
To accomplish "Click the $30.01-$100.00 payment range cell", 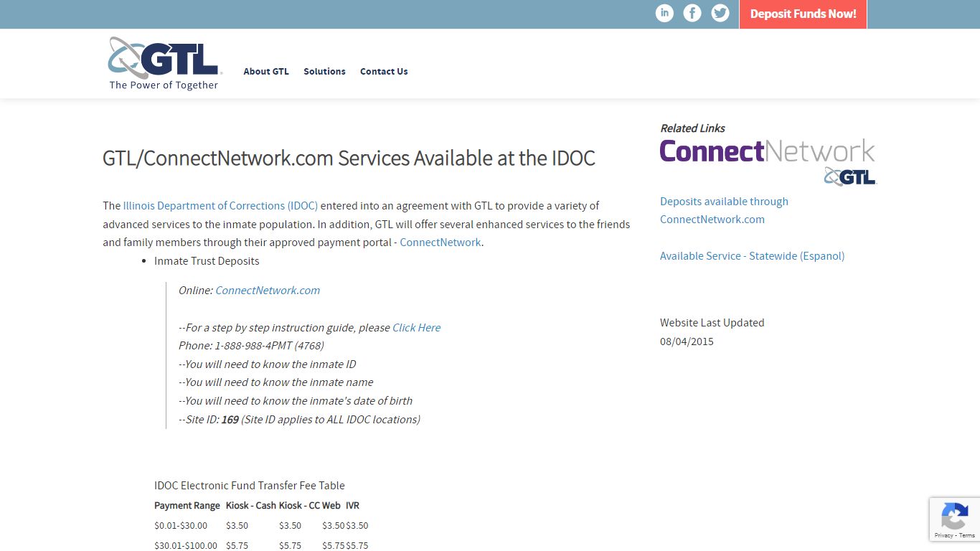I will click(x=186, y=545).
